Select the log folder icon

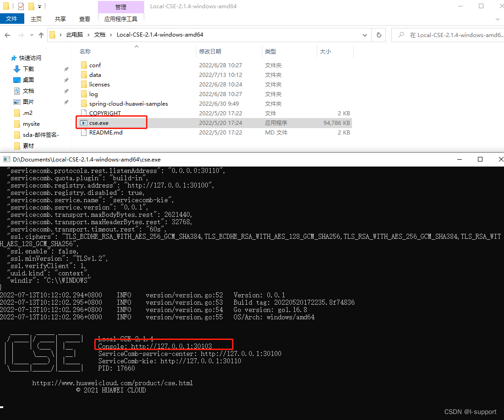84,94
